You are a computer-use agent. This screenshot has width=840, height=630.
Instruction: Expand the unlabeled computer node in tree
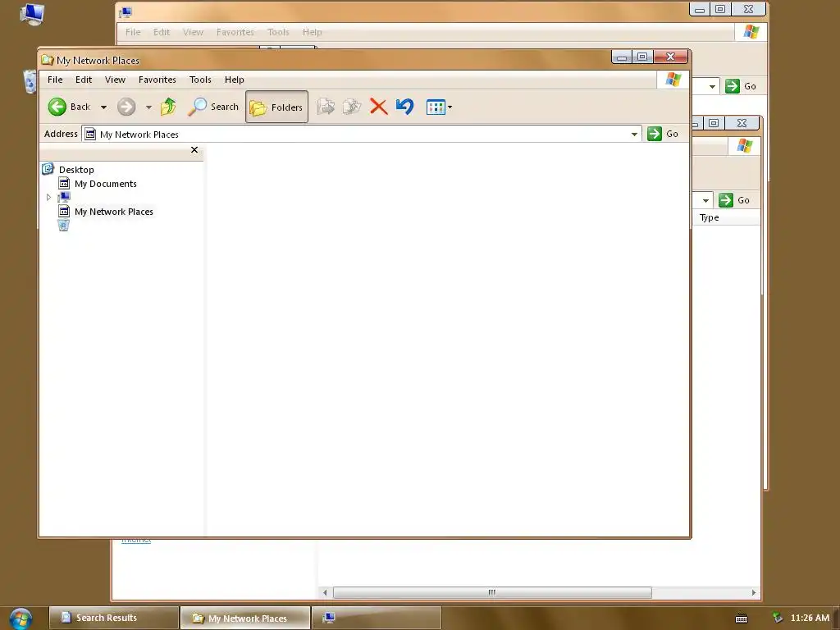click(x=48, y=197)
